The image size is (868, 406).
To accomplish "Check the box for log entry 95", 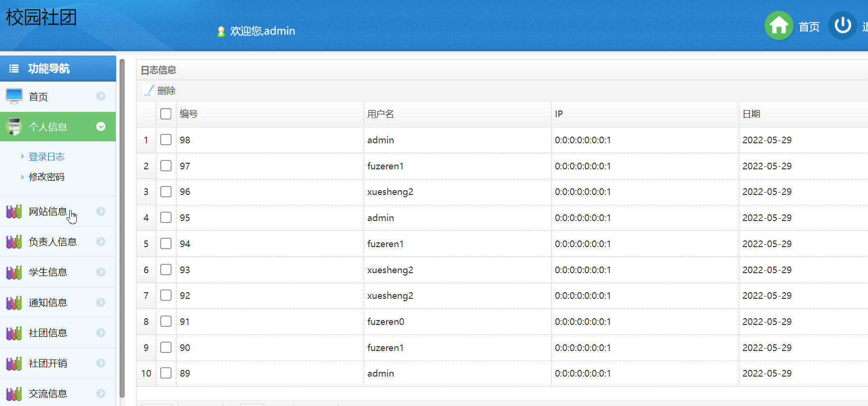I will point(166,217).
